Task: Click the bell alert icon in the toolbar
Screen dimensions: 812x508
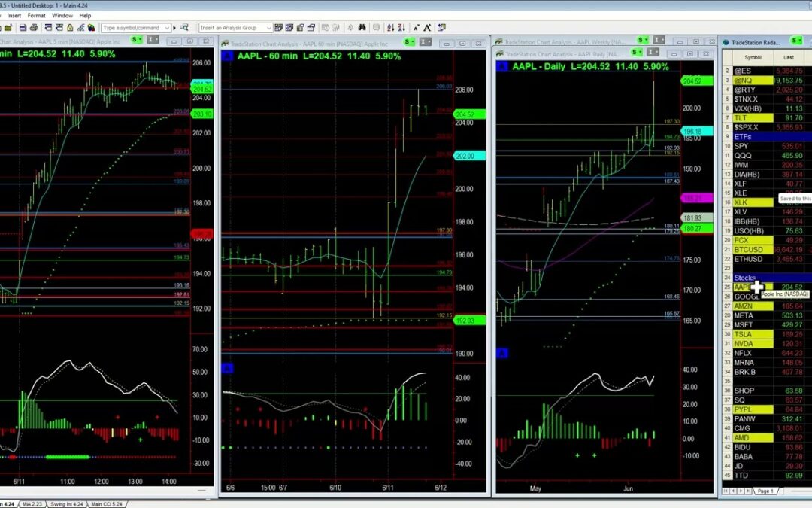Action: (350, 28)
